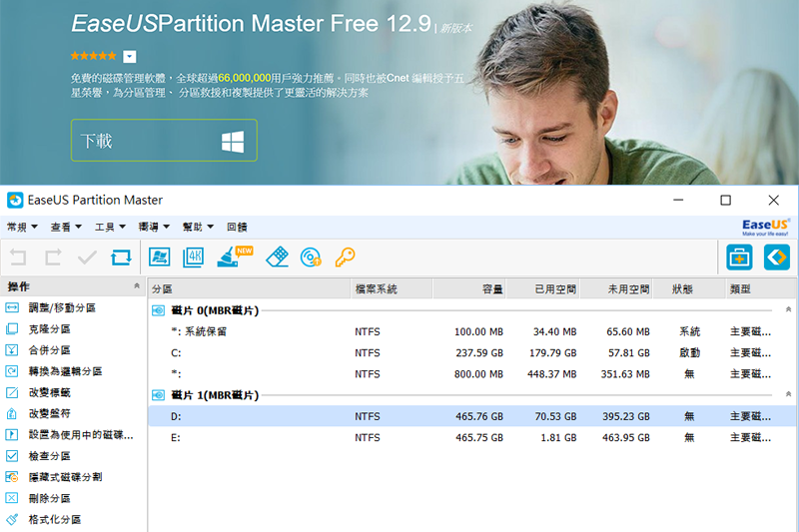This screenshot has height=532, width=799.
Task: Collapse the 操作 panel with its chevron
Action: 137,286
